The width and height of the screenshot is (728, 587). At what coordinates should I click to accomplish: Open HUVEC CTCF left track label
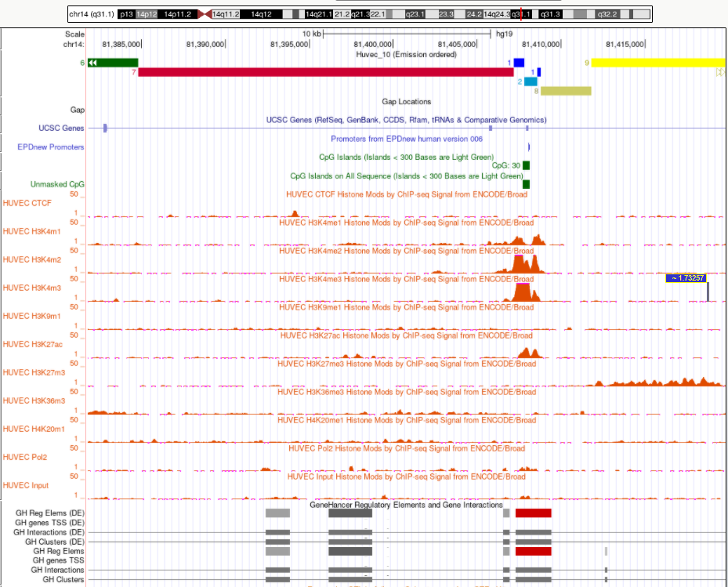click(27, 203)
